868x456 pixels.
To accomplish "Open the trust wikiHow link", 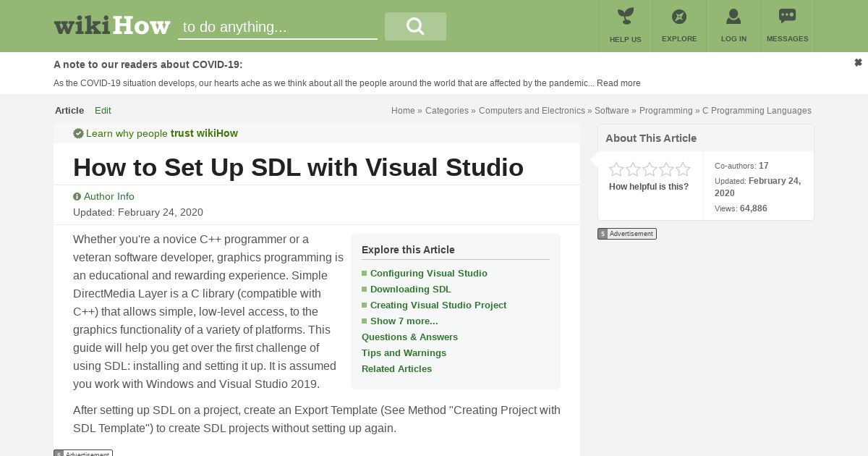I will 204,133.
